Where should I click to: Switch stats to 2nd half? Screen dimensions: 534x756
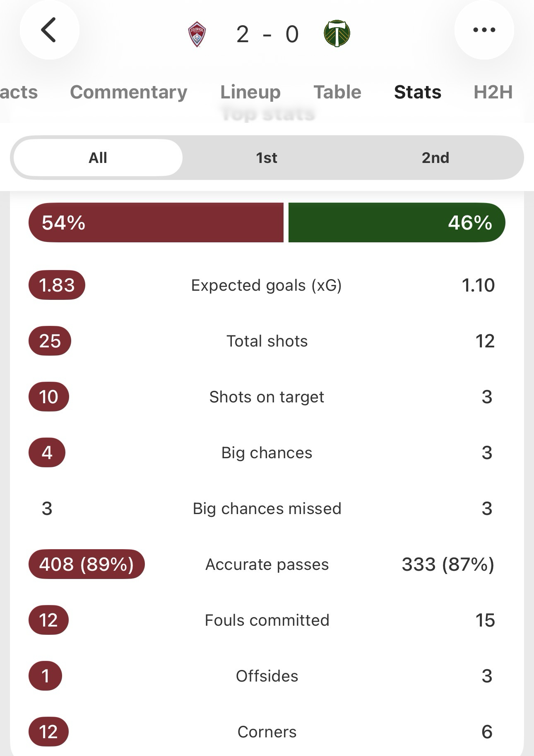(x=435, y=158)
